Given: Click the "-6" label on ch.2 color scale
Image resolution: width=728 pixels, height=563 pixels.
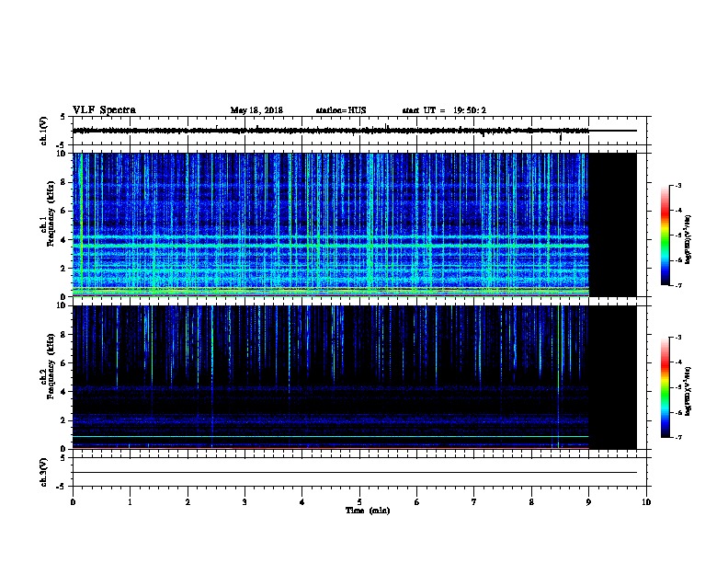Looking at the screenshot, I should [x=677, y=412].
